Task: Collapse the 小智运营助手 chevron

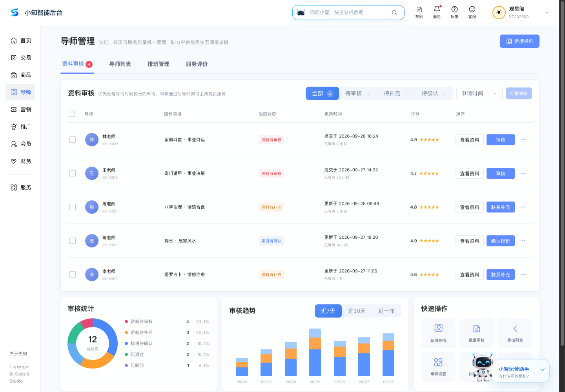Action: point(542,370)
